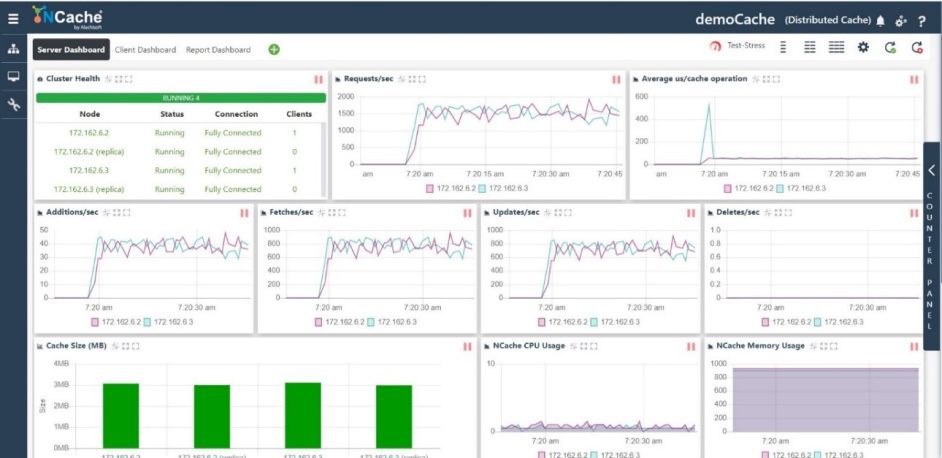Click pin icon on Cluster Health panel

point(109,79)
